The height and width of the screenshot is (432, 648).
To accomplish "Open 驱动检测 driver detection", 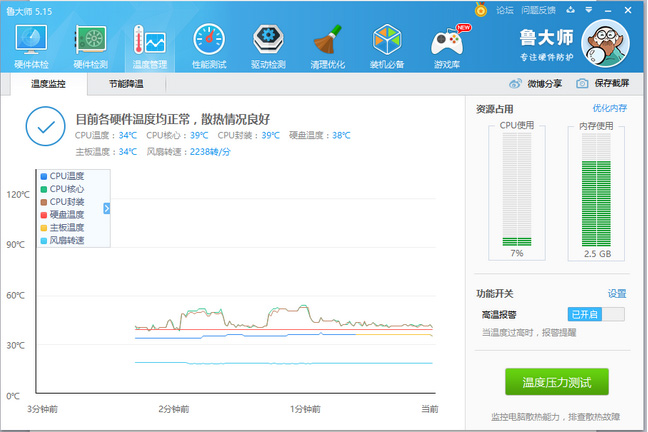I will point(268,46).
